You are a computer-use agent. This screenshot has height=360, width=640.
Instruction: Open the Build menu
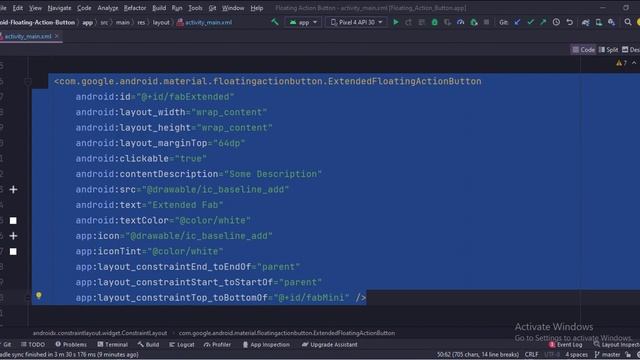159,8
